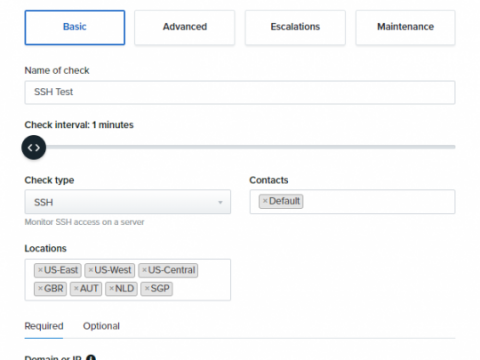
Task: Go to the Maintenance tab
Action: pyautogui.click(x=405, y=27)
